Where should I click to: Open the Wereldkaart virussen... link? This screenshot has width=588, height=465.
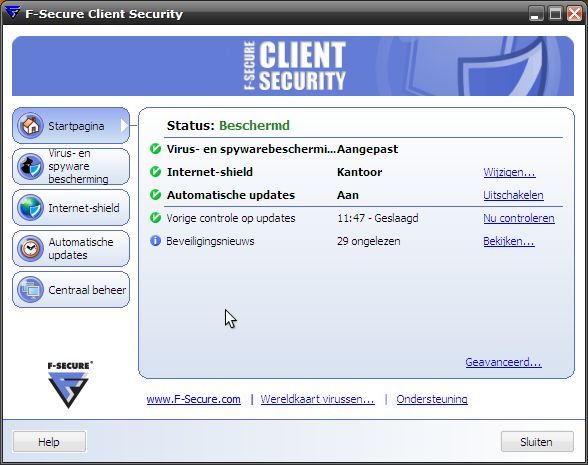pyautogui.click(x=317, y=399)
